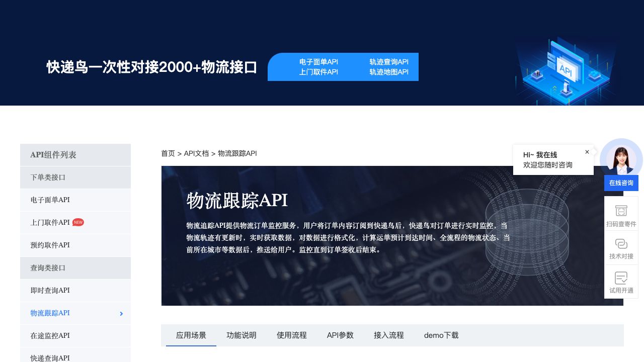644x362 pixels.
Task: Click the NEW badge beside 上门取件API
Action: click(x=78, y=222)
